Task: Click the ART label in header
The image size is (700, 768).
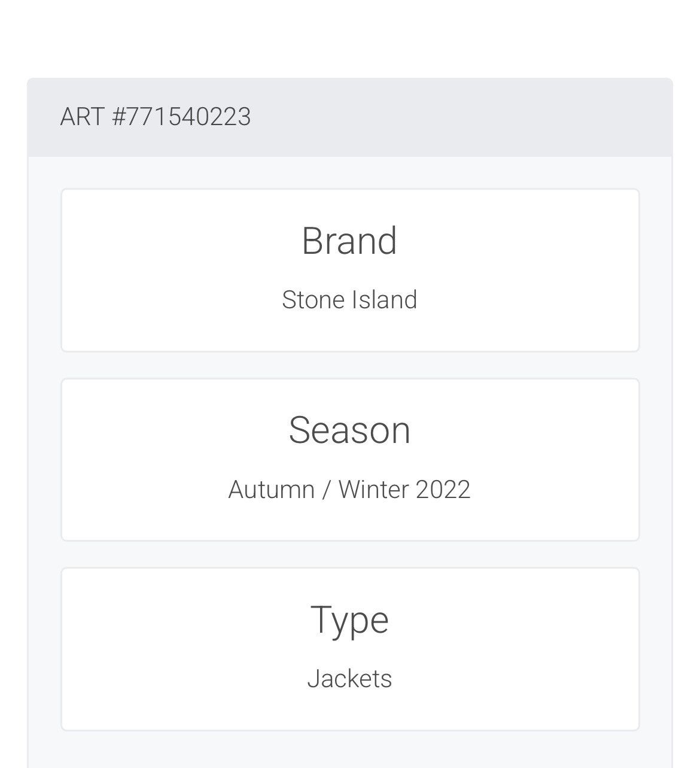Action: (x=83, y=116)
